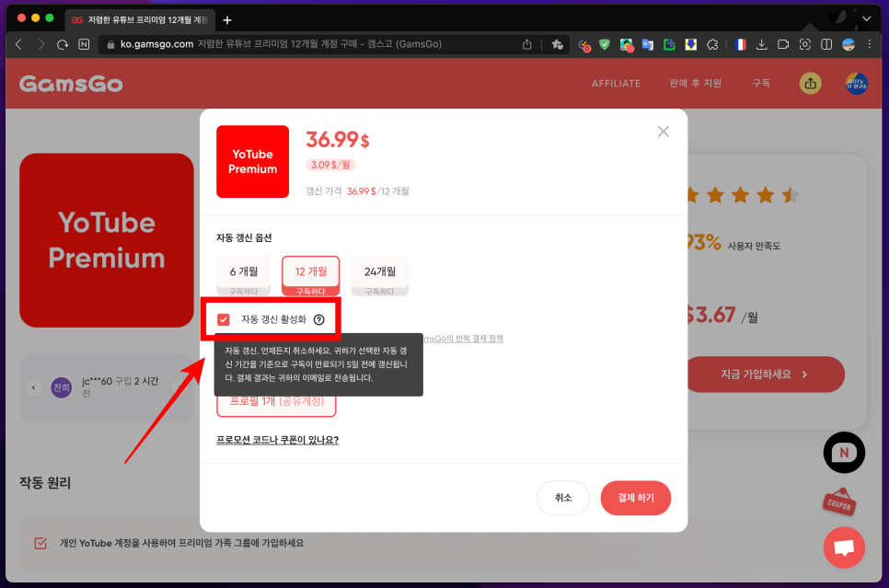889x588 pixels.
Task: Click the picture-in-picture toolbar icon
Action: point(783,44)
